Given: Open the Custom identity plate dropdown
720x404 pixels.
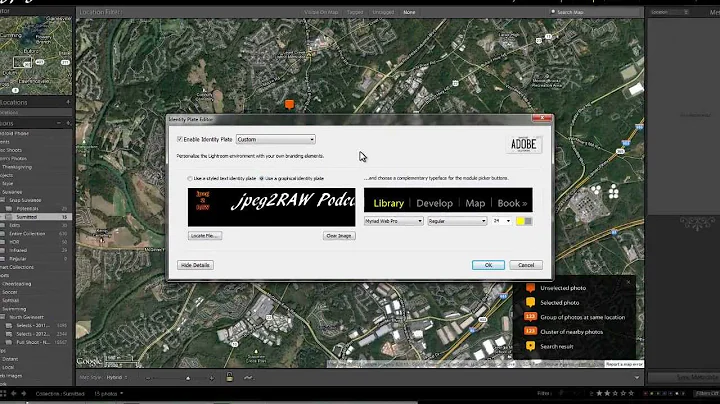Looking at the screenshot, I should [276, 139].
